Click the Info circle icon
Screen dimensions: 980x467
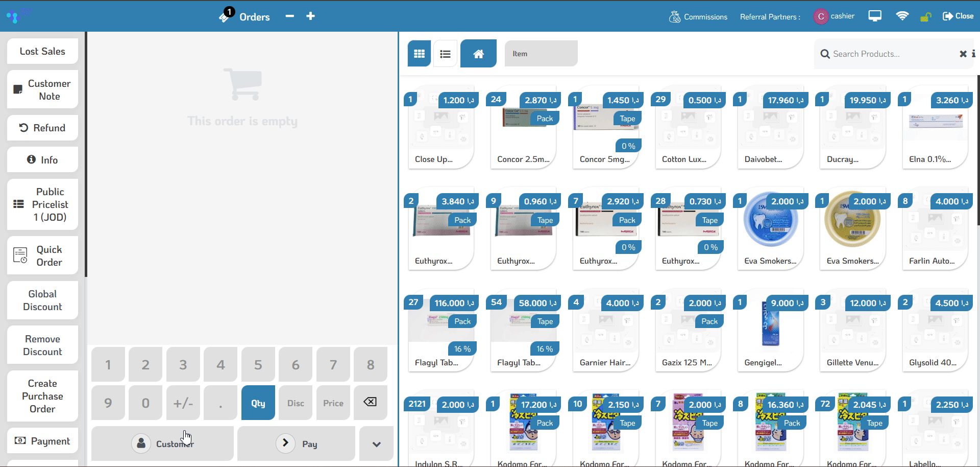pyautogui.click(x=31, y=159)
